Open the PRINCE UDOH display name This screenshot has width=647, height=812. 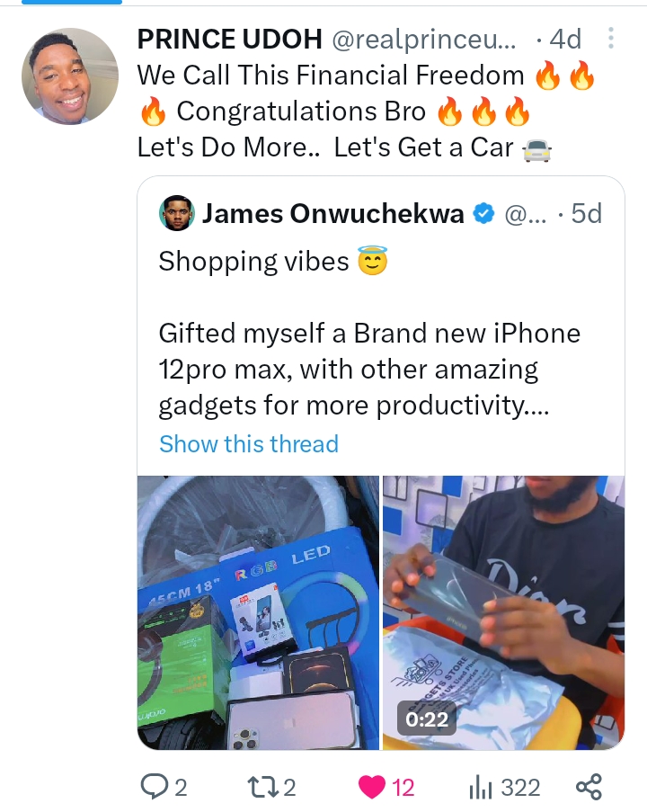(x=230, y=40)
